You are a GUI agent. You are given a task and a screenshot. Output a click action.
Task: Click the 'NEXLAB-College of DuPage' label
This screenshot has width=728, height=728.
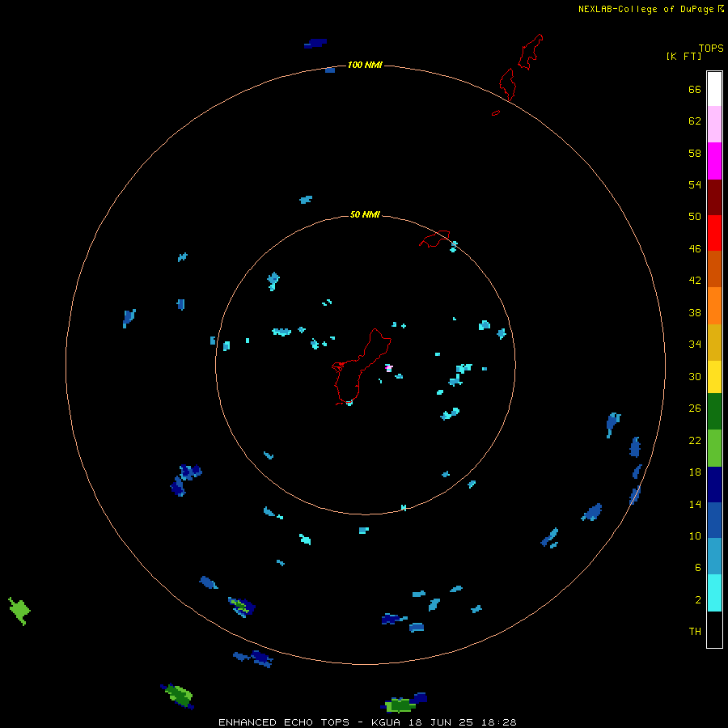(647, 9)
